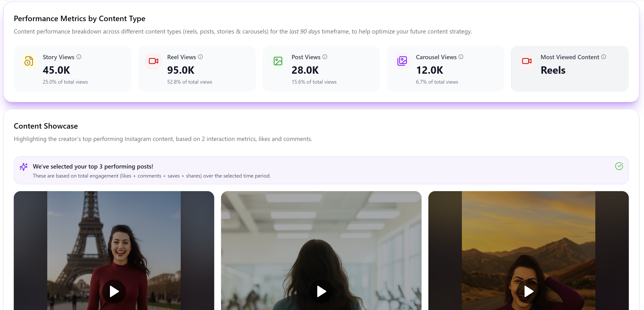Play the sunset mountains video
This screenshot has width=644, height=310.
tap(528, 291)
